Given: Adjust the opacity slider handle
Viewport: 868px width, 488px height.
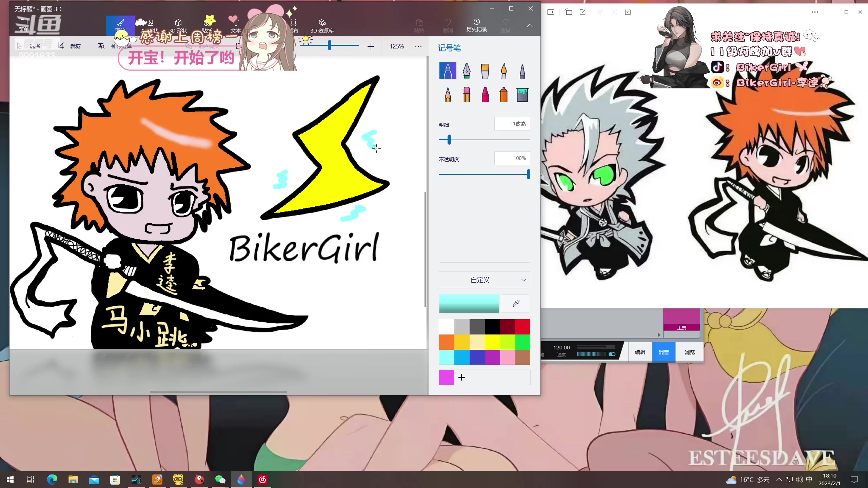Looking at the screenshot, I should tap(528, 174).
